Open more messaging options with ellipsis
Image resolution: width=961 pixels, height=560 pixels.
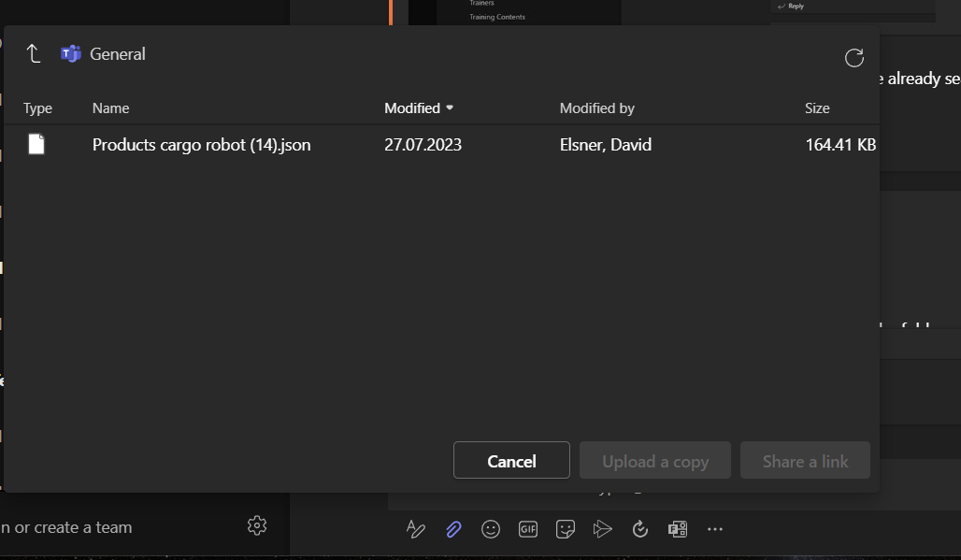point(715,529)
